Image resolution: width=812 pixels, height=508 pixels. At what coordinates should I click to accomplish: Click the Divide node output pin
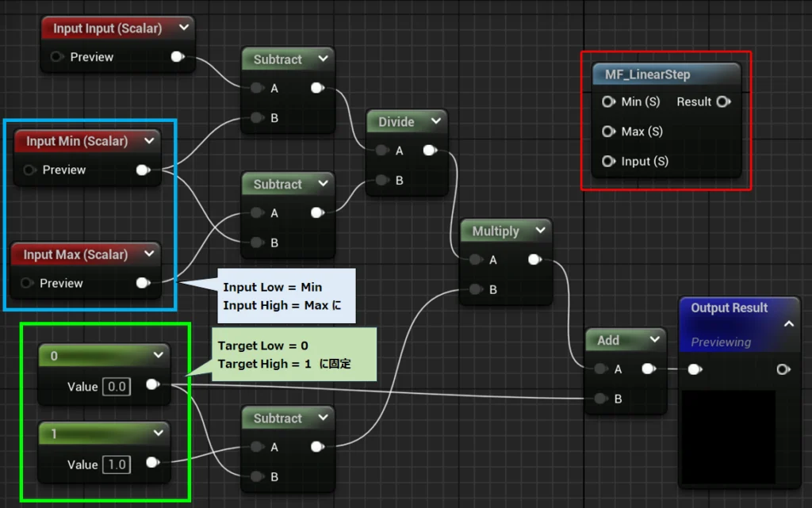[x=430, y=151]
